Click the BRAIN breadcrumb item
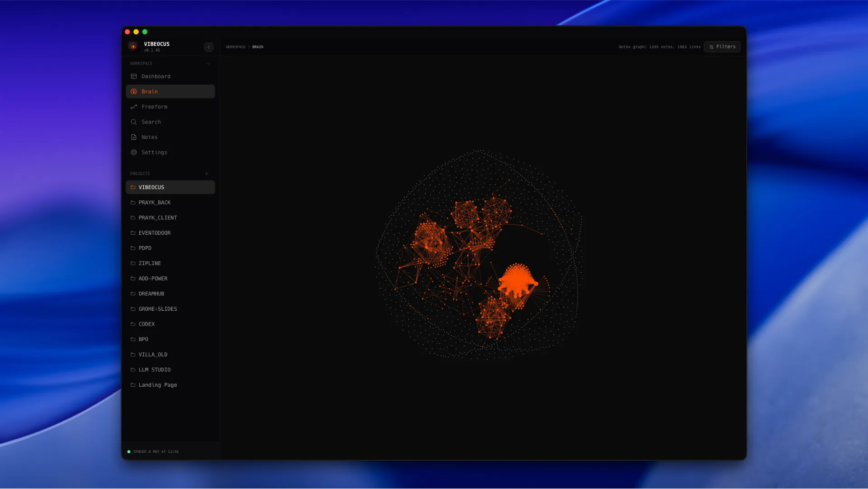 [x=258, y=47]
